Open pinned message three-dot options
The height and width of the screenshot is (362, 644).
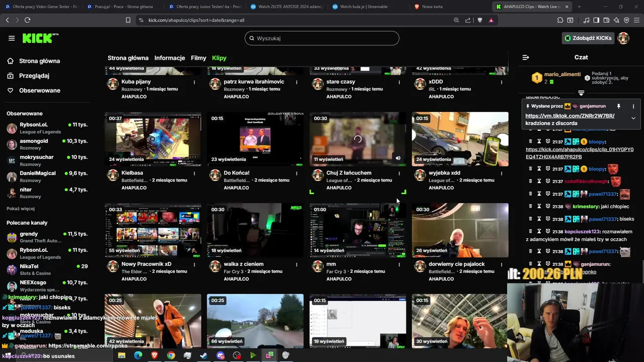(x=633, y=107)
